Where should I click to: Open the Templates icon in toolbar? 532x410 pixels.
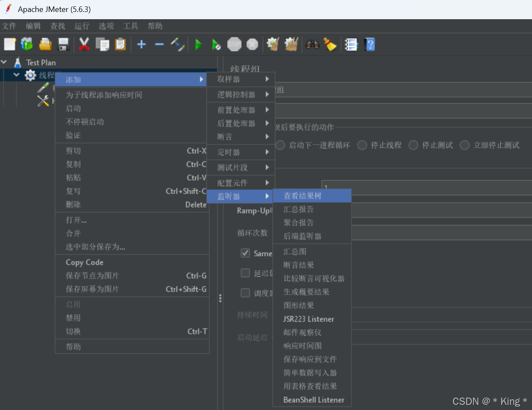point(27,44)
